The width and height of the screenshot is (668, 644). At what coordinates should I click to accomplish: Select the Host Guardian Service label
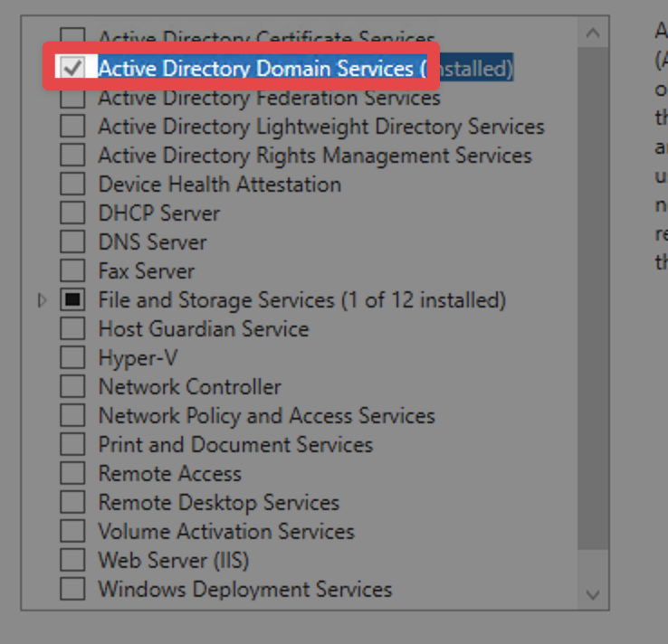pos(204,329)
